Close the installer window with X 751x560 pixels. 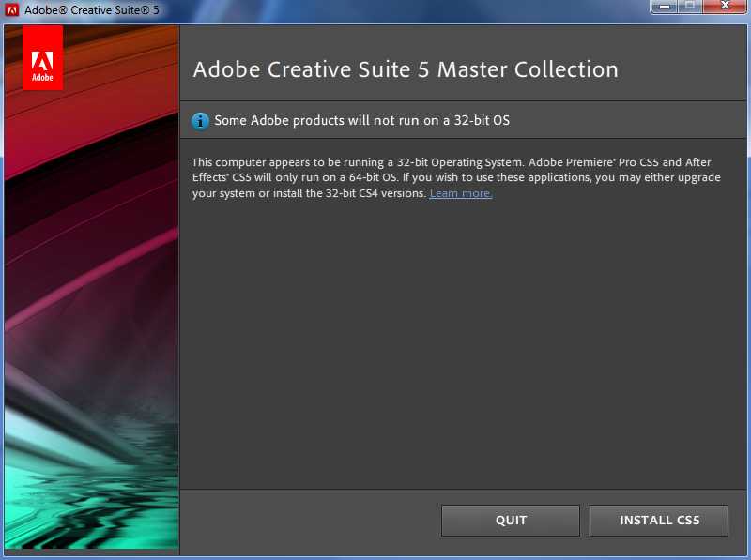click(x=725, y=7)
